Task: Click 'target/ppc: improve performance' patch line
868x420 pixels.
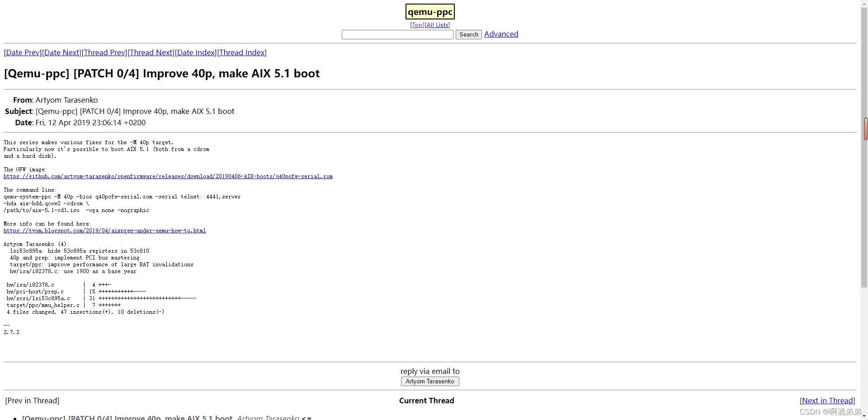Action: pyautogui.click(x=102, y=265)
